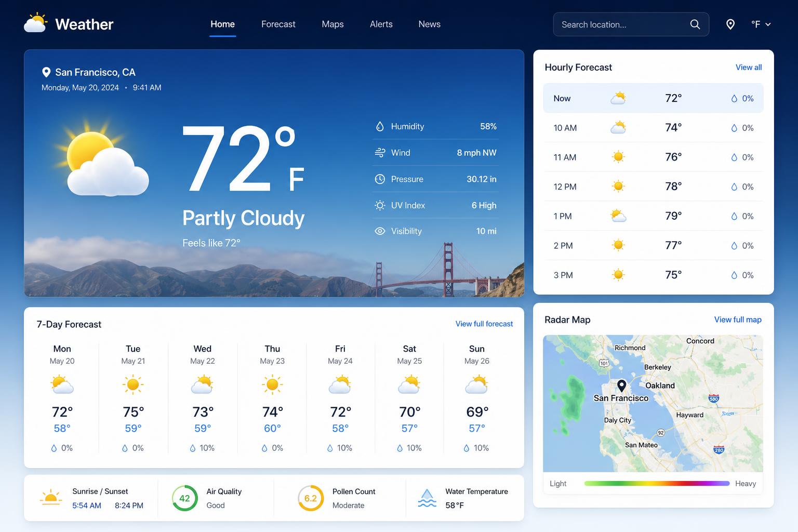Image resolution: width=798 pixels, height=532 pixels.
Task: Click the 78° temperature at 12 PM
Action: [673, 187]
